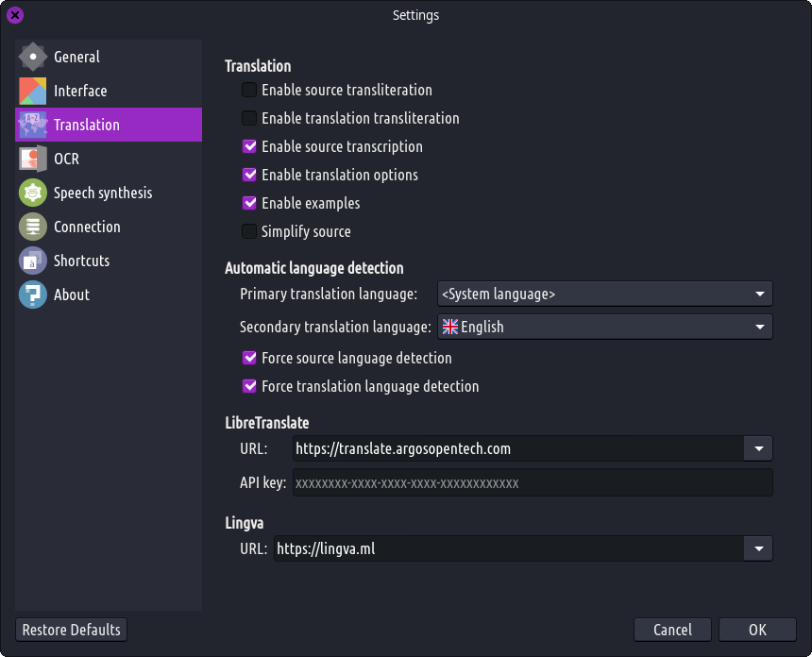Click the LibreTranslate API key field
Screen dimensions: 812x657
533,482
